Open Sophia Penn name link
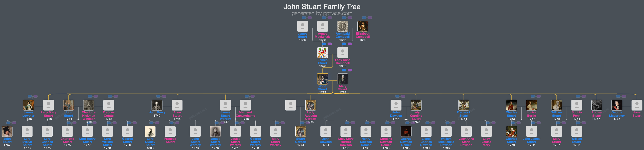This screenshot has height=150, width=644. [x=577, y=114]
